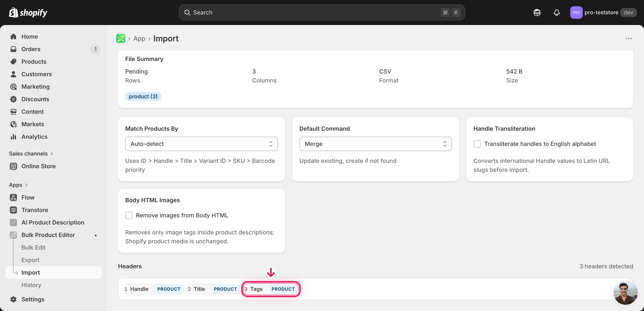Click the Discounts badge icon
644x311 pixels.
(13, 99)
